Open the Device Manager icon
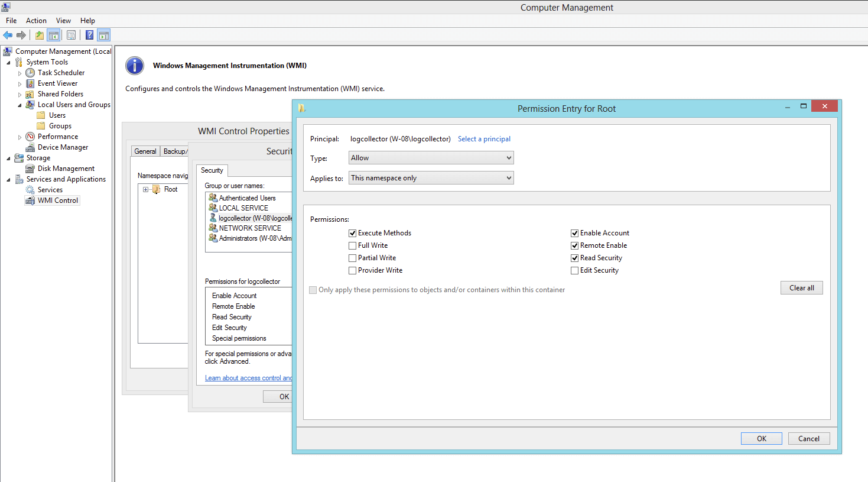This screenshot has width=868, height=482. 30,147
